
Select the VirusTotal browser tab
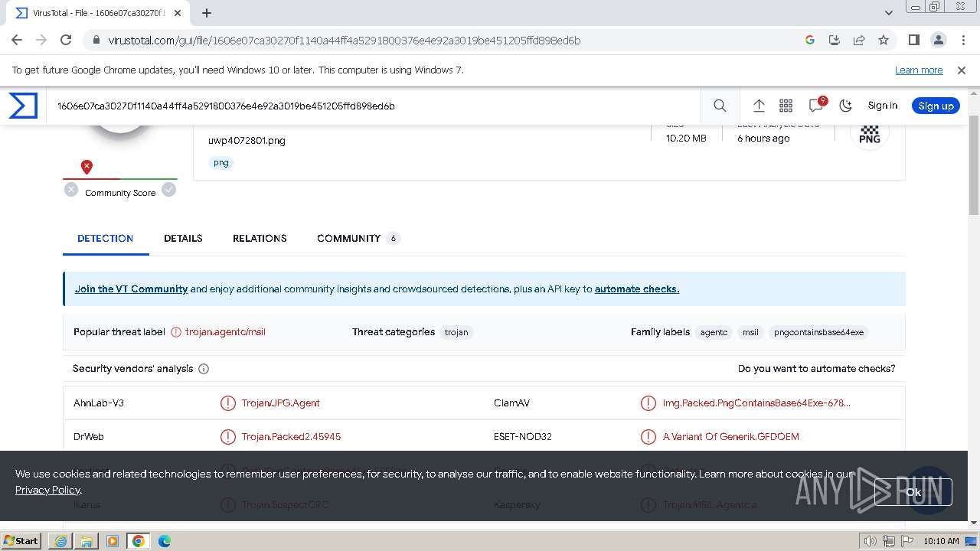(100, 13)
